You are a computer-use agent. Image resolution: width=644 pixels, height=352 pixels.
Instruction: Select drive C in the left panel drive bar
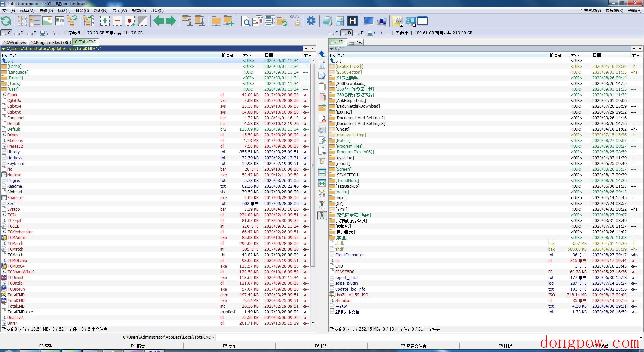coord(6,33)
